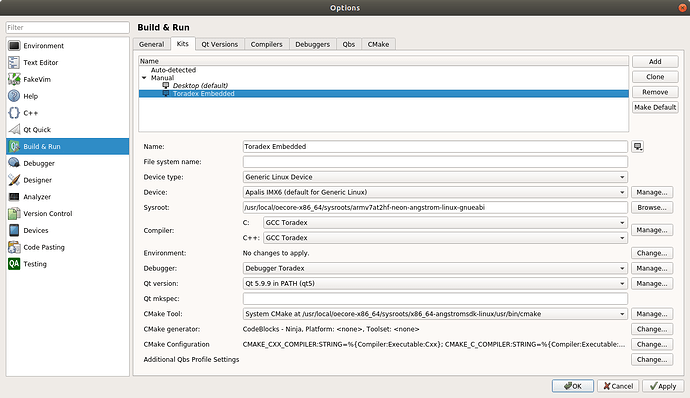The width and height of the screenshot is (690, 398).
Task: Click Browse next to Sysroot
Action: click(652, 207)
